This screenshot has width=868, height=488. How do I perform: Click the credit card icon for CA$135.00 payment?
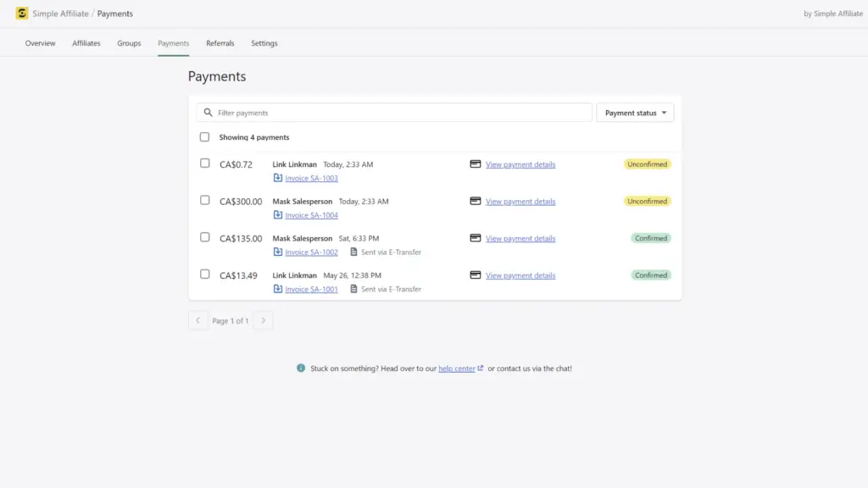pos(476,238)
